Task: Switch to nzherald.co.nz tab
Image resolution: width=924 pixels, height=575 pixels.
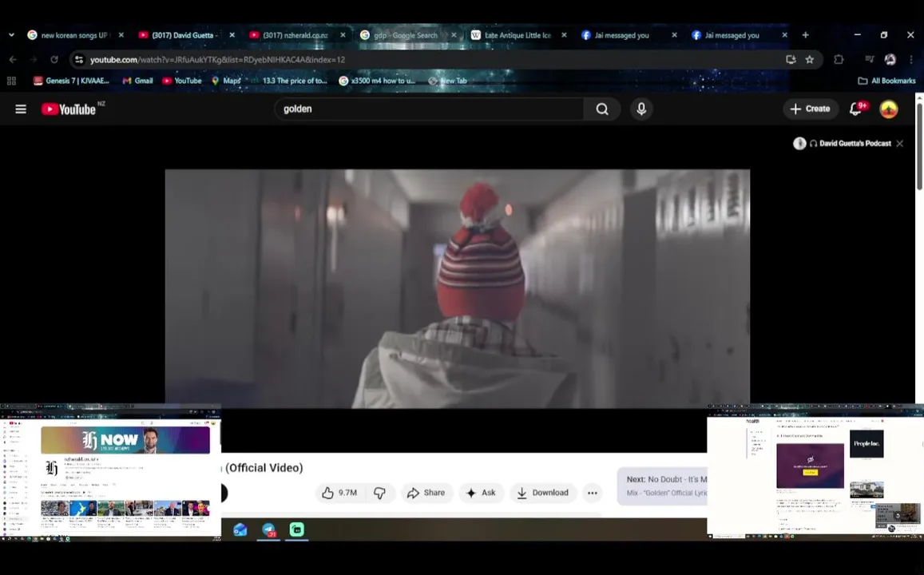Action: coord(296,35)
